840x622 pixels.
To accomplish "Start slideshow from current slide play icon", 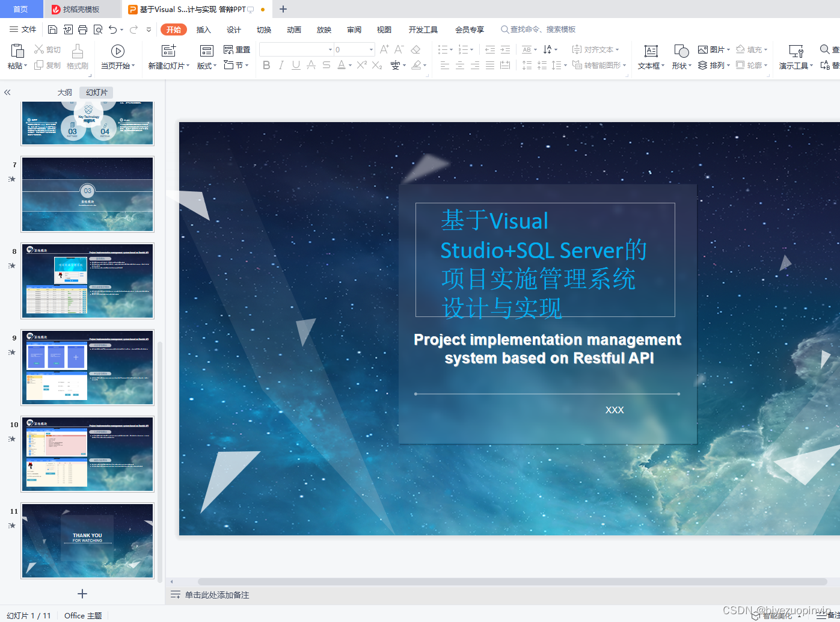I will pos(118,51).
